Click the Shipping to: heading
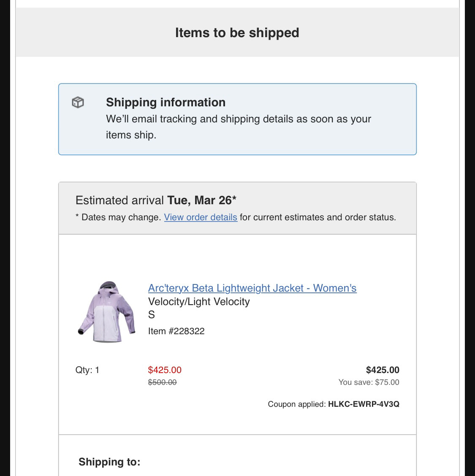 click(x=109, y=462)
